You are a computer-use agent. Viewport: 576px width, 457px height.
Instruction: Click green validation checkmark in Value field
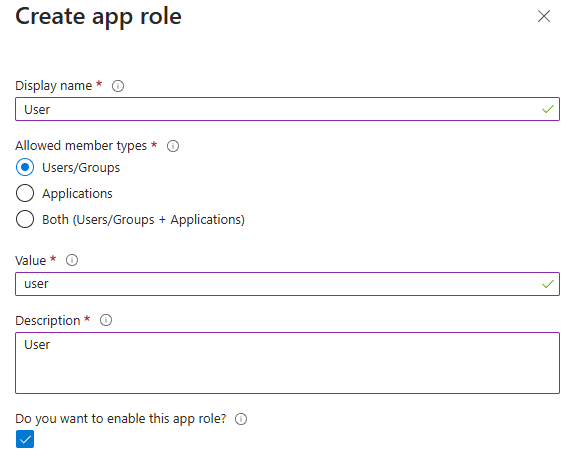[x=548, y=284]
